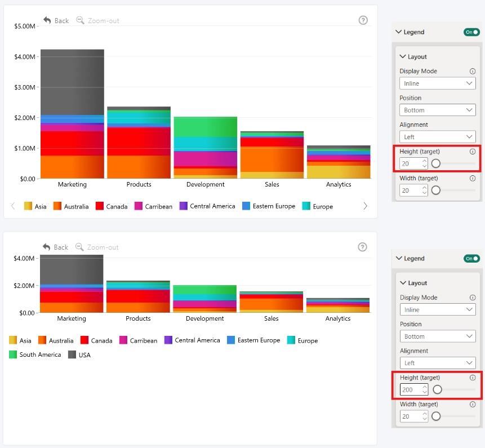Collapse the Layout section in the upper panel

point(403,56)
